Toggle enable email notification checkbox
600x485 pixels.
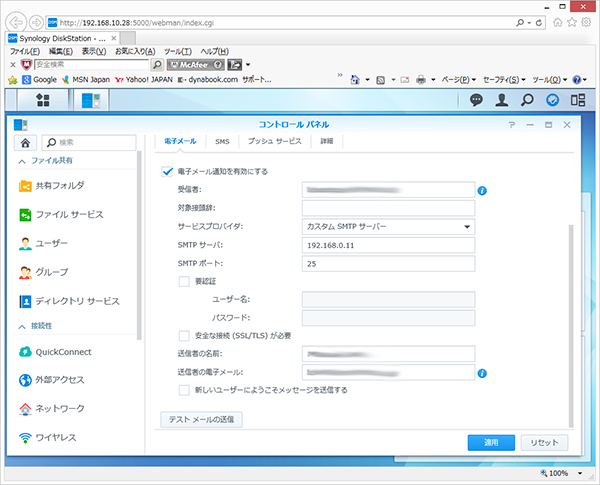click(x=167, y=171)
